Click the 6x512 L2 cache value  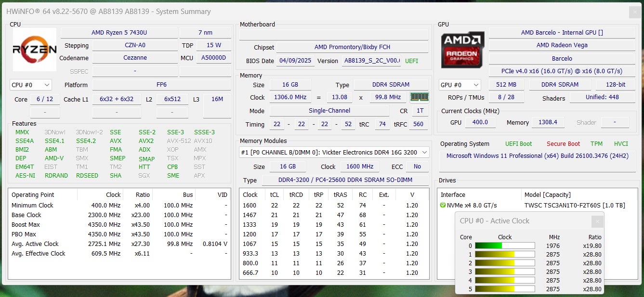click(x=172, y=99)
